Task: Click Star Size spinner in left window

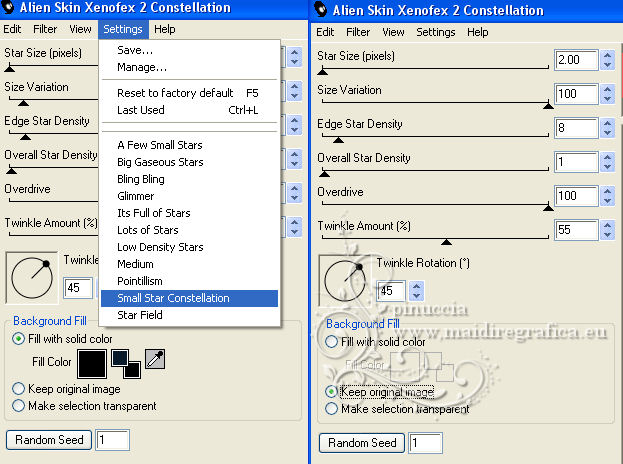Action: (294, 57)
